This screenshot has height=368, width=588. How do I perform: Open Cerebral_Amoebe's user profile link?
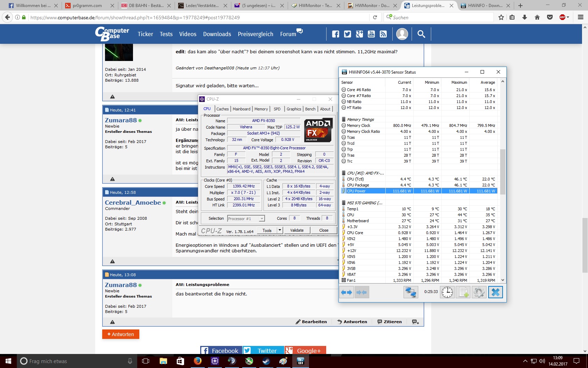[133, 203]
